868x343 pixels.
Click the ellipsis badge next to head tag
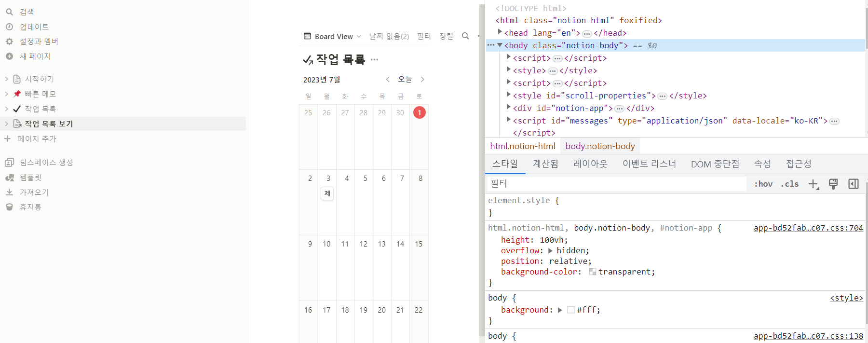(587, 33)
